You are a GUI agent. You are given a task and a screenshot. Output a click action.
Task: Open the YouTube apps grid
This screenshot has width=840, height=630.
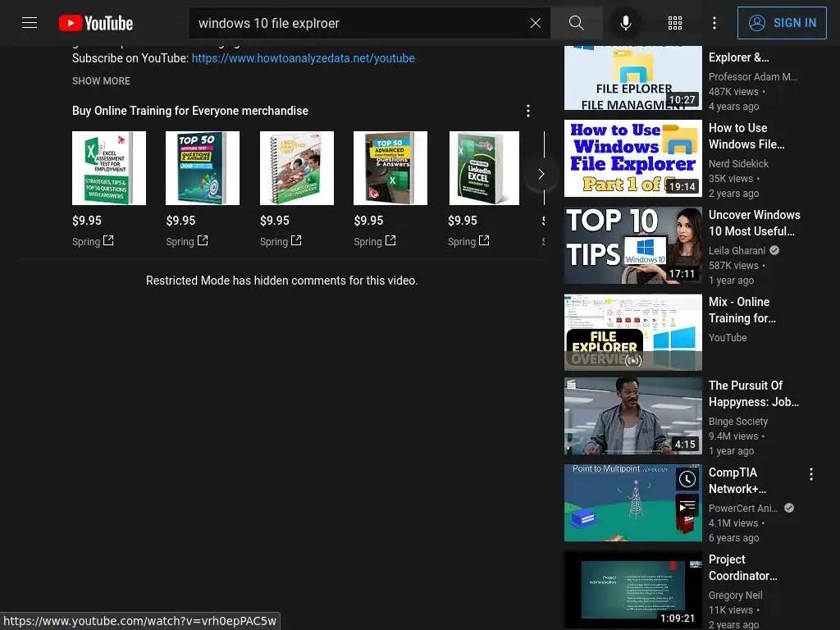click(675, 23)
